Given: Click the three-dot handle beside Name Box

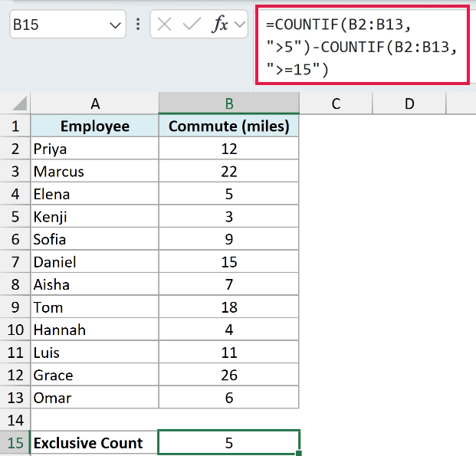Looking at the screenshot, I should [x=138, y=25].
